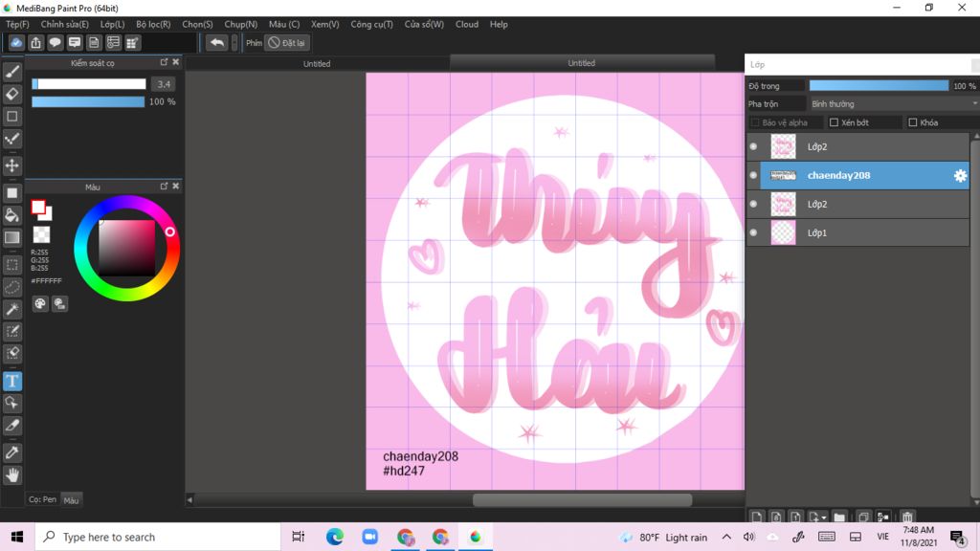Open the color palette icon in Màu panel
Image resolution: width=980 pixels, height=551 pixels.
40,303
